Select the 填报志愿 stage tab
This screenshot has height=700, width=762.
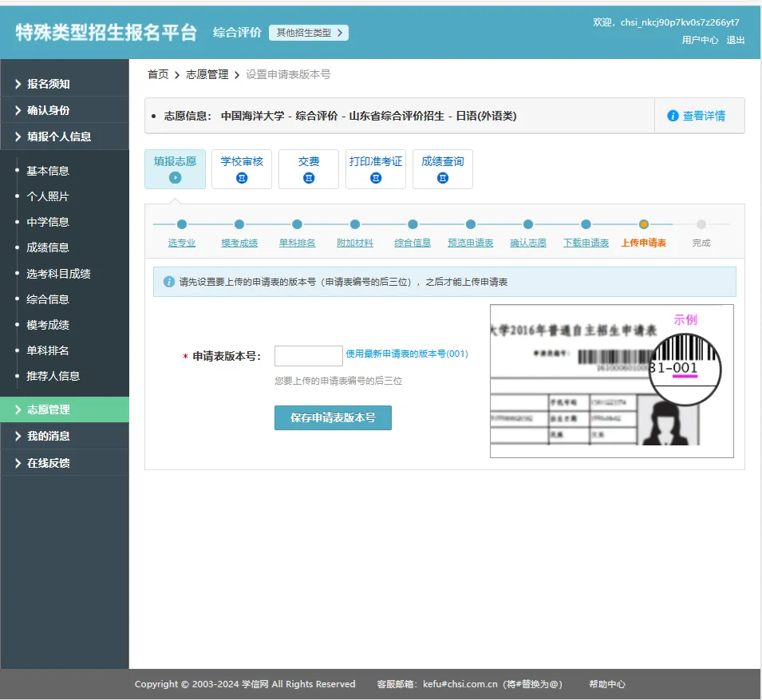point(175,168)
